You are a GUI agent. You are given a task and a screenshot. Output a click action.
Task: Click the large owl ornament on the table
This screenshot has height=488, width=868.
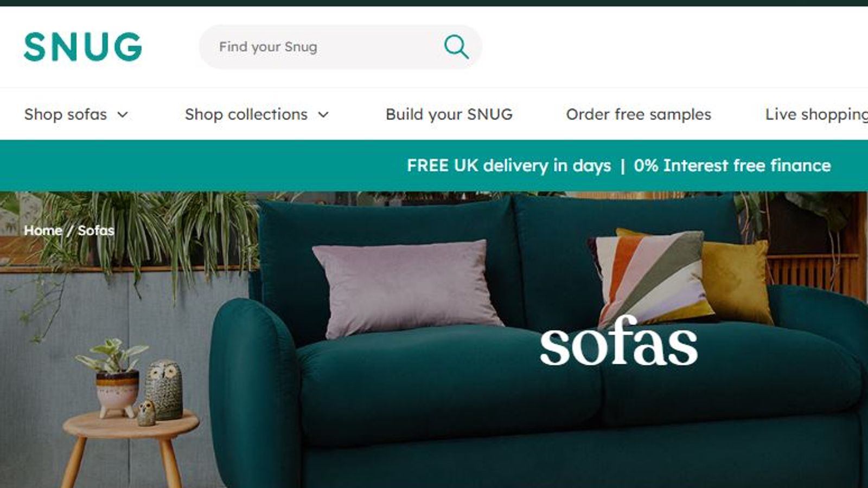(x=164, y=389)
